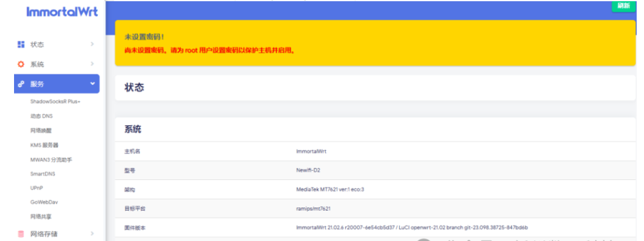The height and width of the screenshot is (241, 644).
Task: Click the MediaTek MT7621 architecture value
Action: click(330, 190)
